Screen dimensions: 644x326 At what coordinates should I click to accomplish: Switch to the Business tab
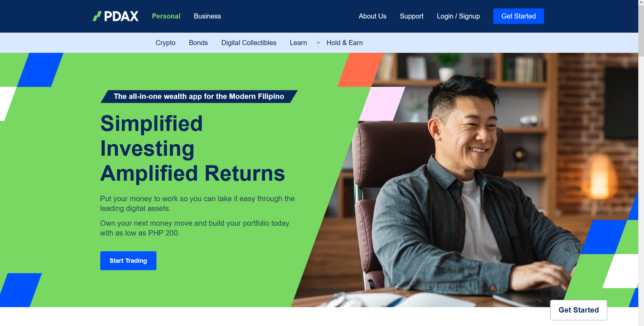click(x=207, y=16)
